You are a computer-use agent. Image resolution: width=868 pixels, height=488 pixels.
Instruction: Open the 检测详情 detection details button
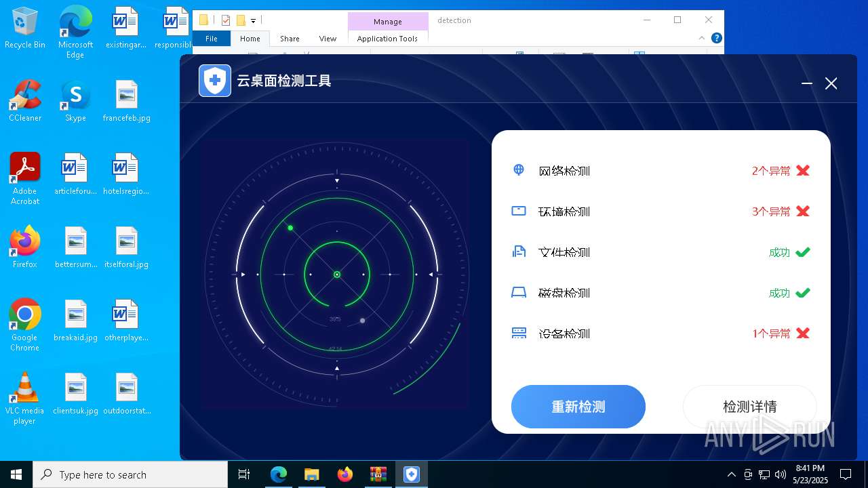pos(749,407)
